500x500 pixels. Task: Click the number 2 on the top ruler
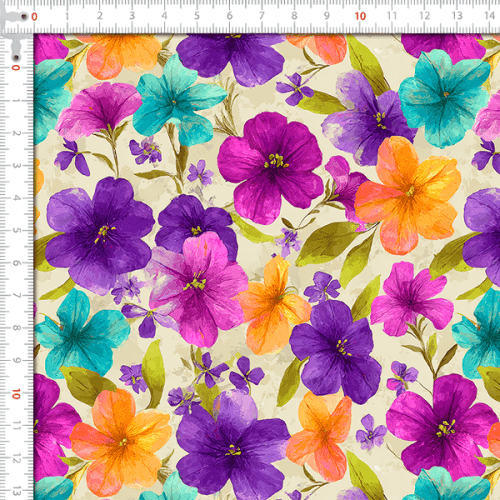(99, 16)
